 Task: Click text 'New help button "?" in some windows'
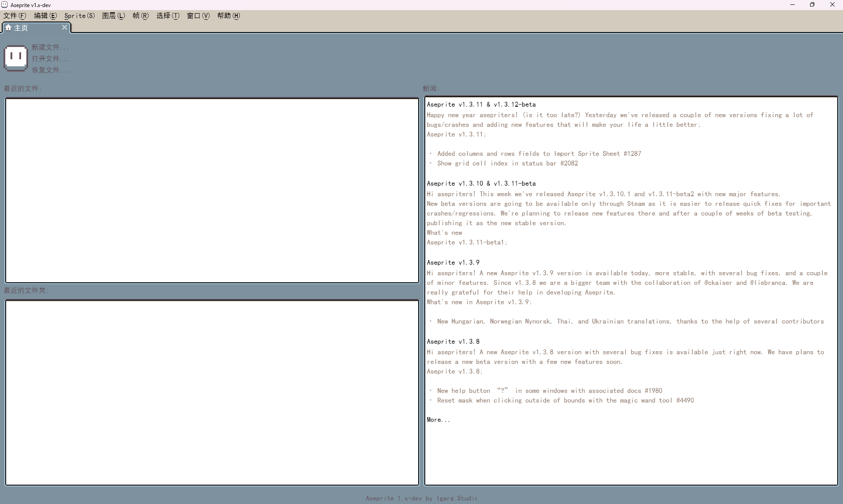tap(550, 391)
